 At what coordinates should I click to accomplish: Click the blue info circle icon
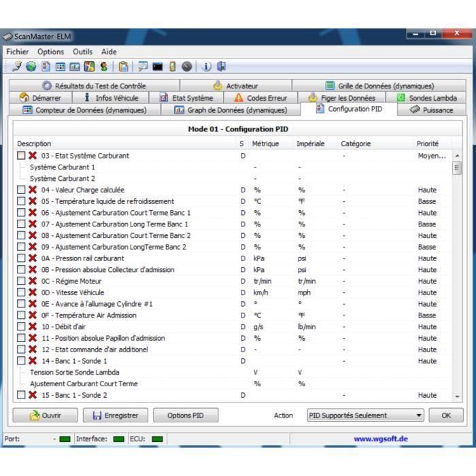[x=207, y=67]
